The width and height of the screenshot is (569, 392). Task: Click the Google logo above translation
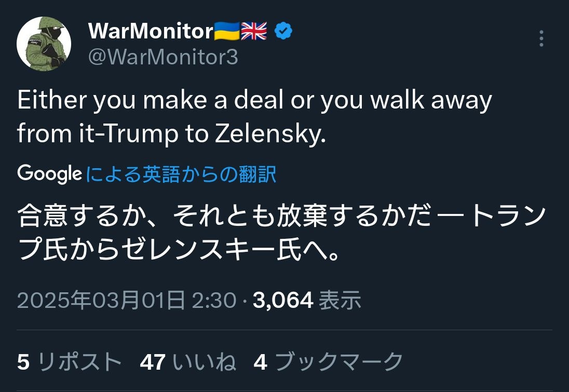click(49, 174)
